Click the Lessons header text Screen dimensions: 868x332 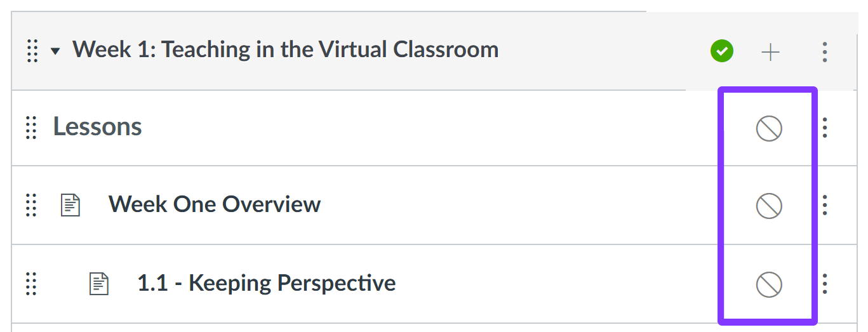pos(97,126)
